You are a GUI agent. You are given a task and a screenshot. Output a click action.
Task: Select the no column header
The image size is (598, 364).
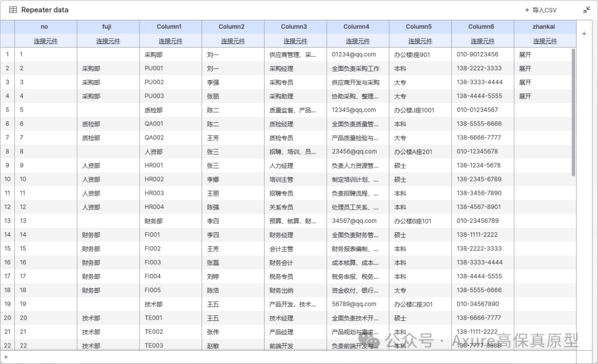[x=46, y=27]
